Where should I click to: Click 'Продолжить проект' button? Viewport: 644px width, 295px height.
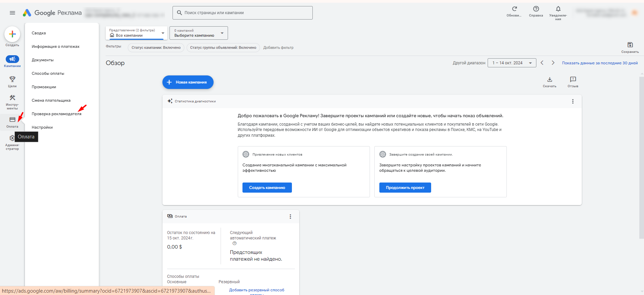(x=405, y=188)
